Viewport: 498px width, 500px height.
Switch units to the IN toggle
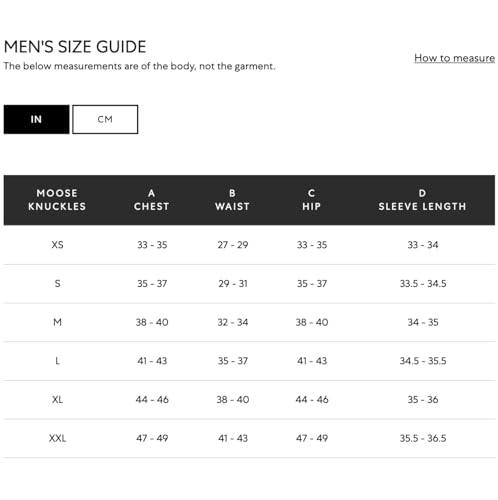point(36,119)
